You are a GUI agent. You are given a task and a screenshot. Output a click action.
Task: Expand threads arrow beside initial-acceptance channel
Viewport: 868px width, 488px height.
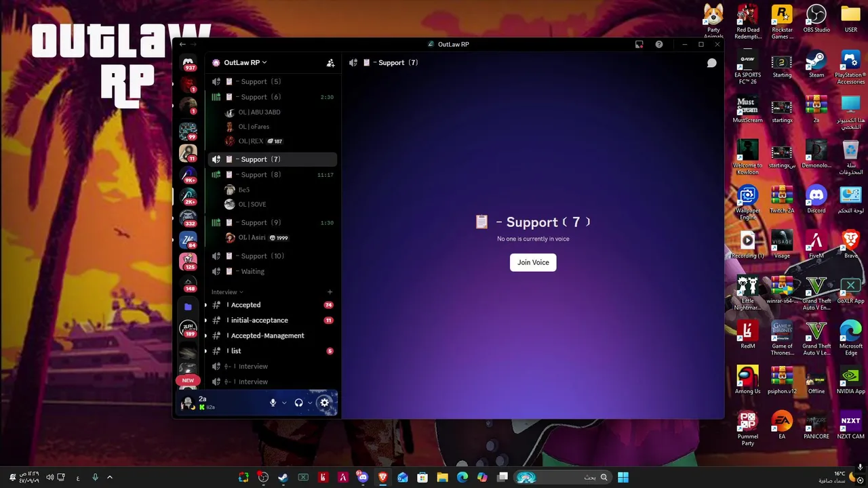coord(205,321)
